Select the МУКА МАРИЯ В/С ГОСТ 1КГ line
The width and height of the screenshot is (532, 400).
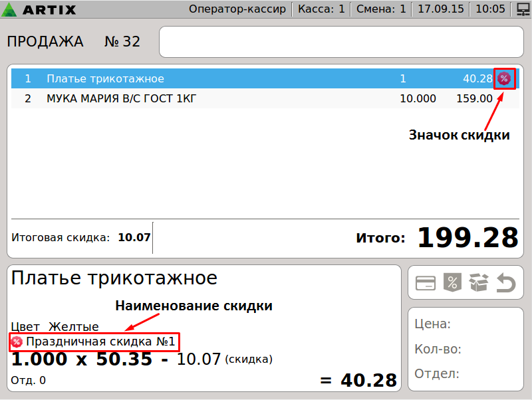click(199, 99)
